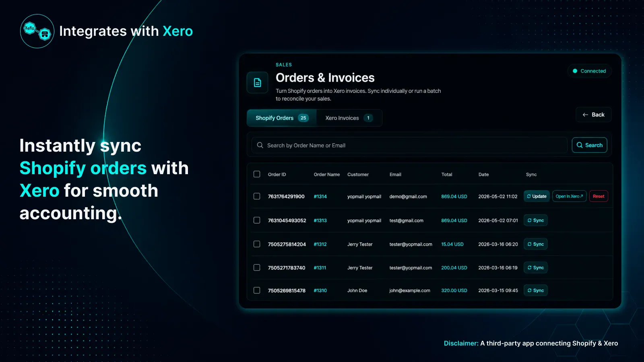The image size is (644, 362).
Task: Click the Total column header
Action: pos(447,175)
